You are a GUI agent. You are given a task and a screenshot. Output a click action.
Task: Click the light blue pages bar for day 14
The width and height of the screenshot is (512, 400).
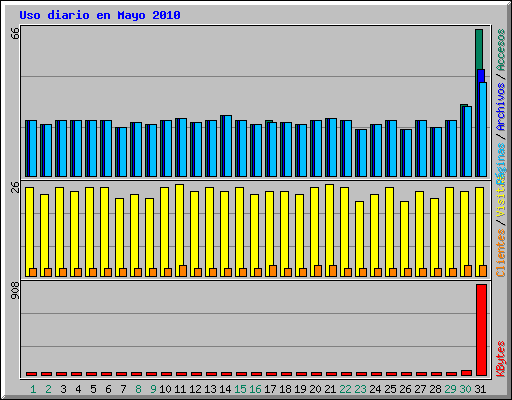click(x=227, y=146)
